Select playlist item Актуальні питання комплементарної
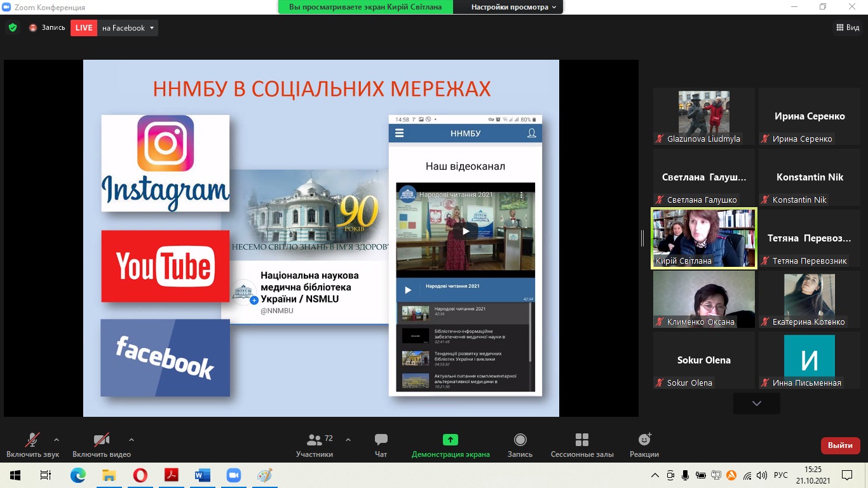The width and height of the screenshot is (868, 488). point(463,381)
